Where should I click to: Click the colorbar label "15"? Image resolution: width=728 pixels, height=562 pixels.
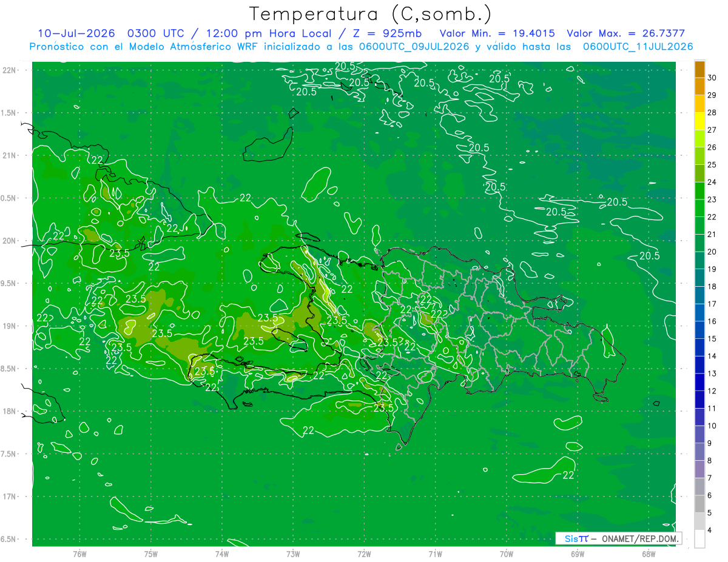712,338
